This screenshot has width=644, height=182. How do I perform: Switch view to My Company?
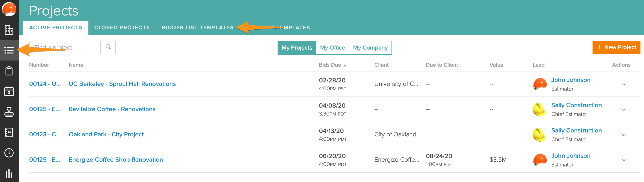pyautogui.click(x=370, y=48)
